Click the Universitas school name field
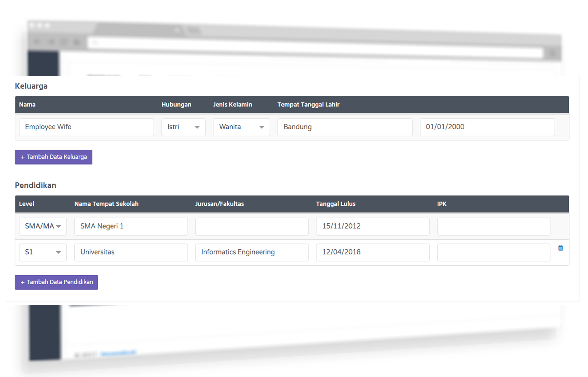Screen dimensions: 588x377 131,252
